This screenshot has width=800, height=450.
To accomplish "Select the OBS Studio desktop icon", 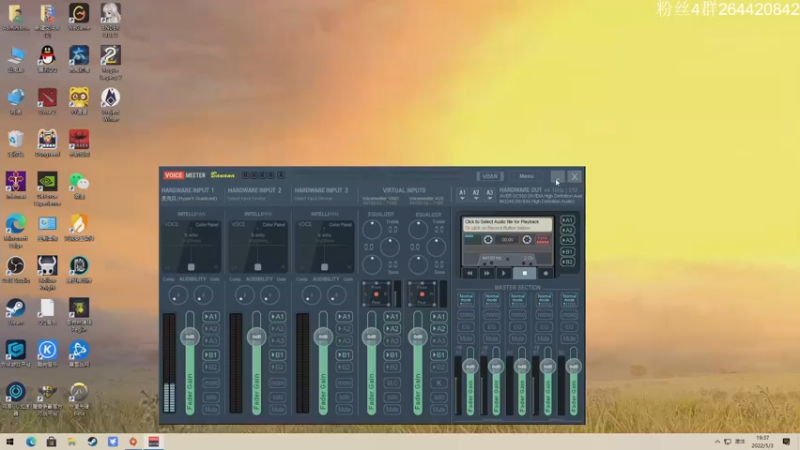I will point(15,269).
